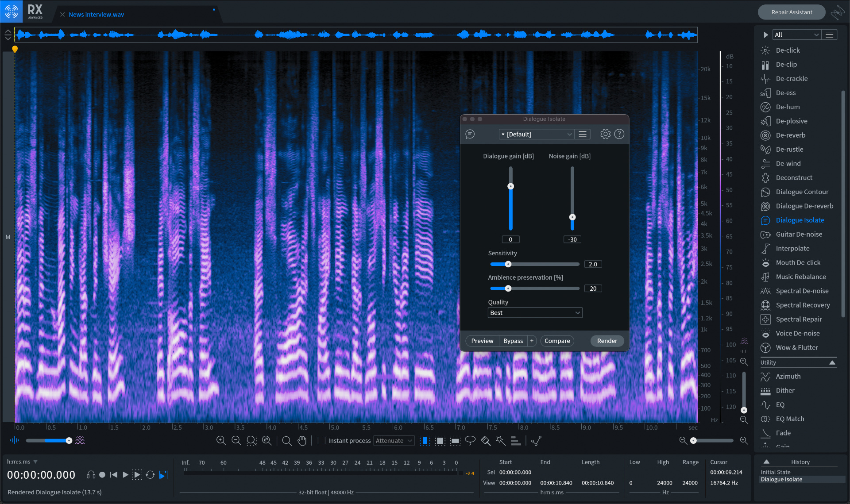850x504 pixels.
Task: Click the Mouth De-click icon
Action: [x=766, y=263]
